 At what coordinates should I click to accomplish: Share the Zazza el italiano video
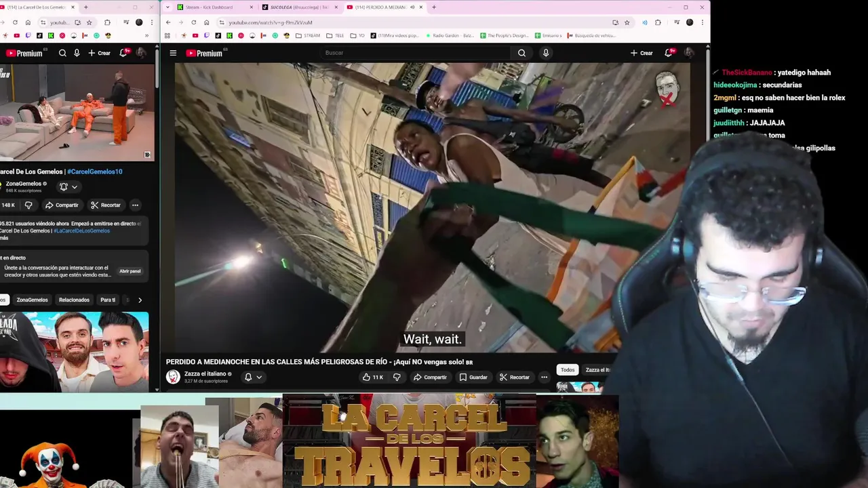[430, 377]
